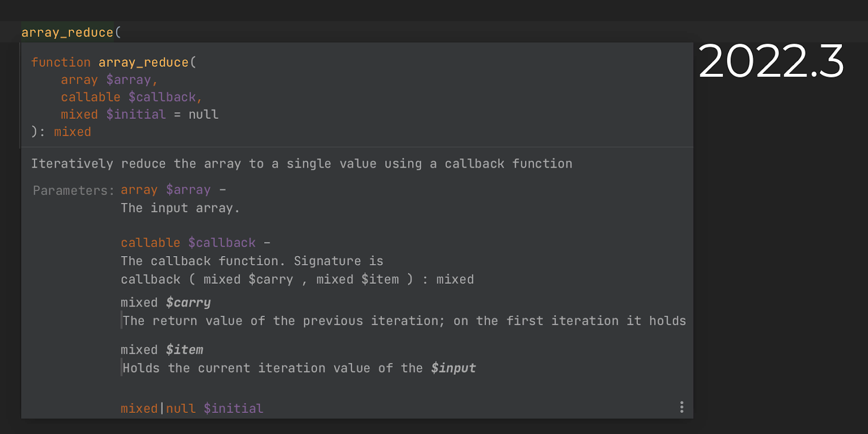Click the null type next to mixed|null

(x=180, y=408)
